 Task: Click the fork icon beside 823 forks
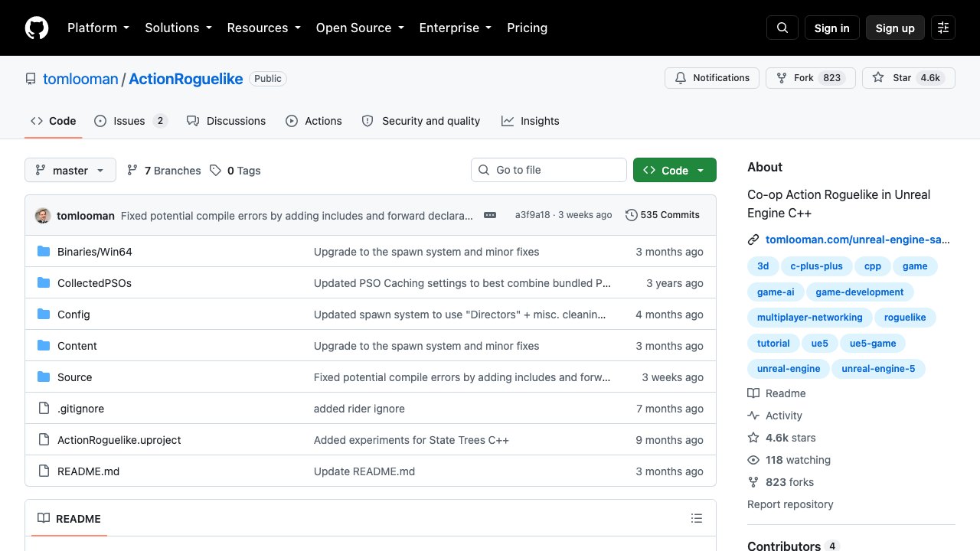click(753, 482)
